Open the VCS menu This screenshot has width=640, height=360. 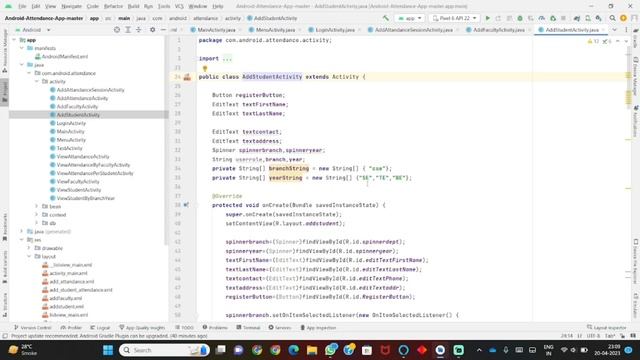[x=179, y=6]
